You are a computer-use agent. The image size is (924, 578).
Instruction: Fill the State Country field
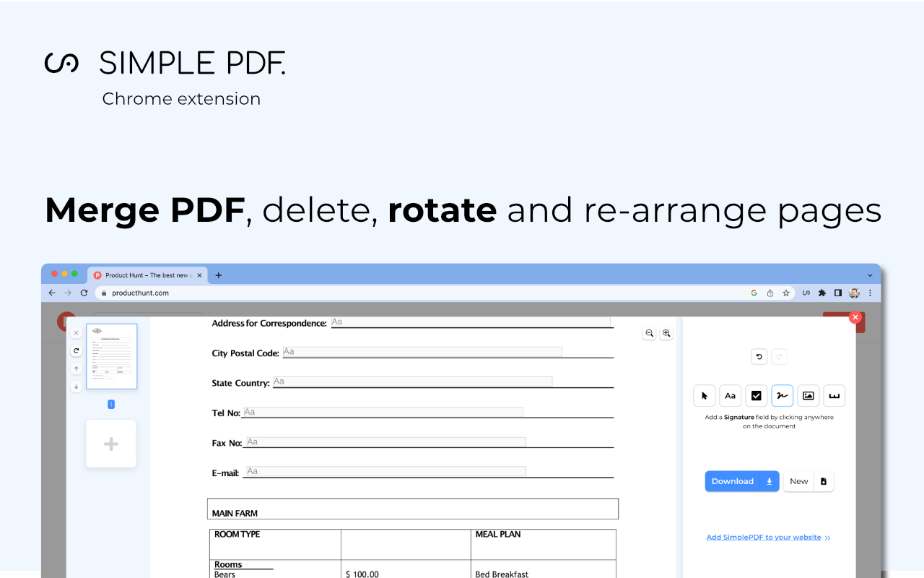(x=412, y=381)
